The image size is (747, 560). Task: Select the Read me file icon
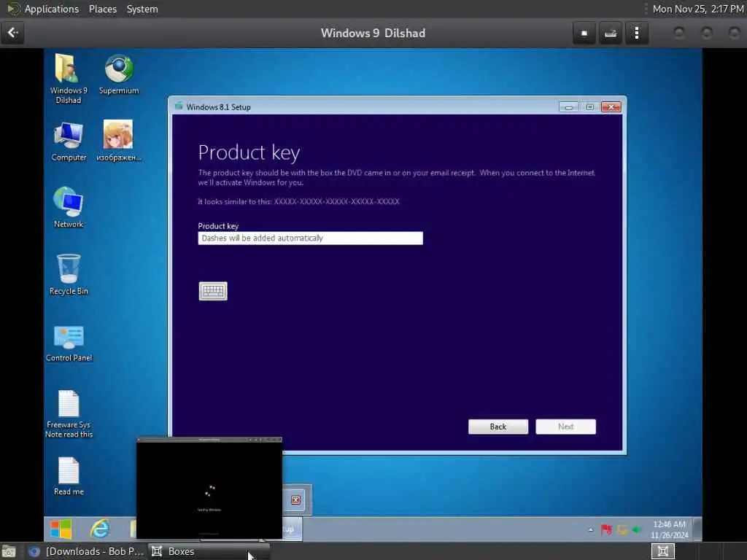point(69,476)
